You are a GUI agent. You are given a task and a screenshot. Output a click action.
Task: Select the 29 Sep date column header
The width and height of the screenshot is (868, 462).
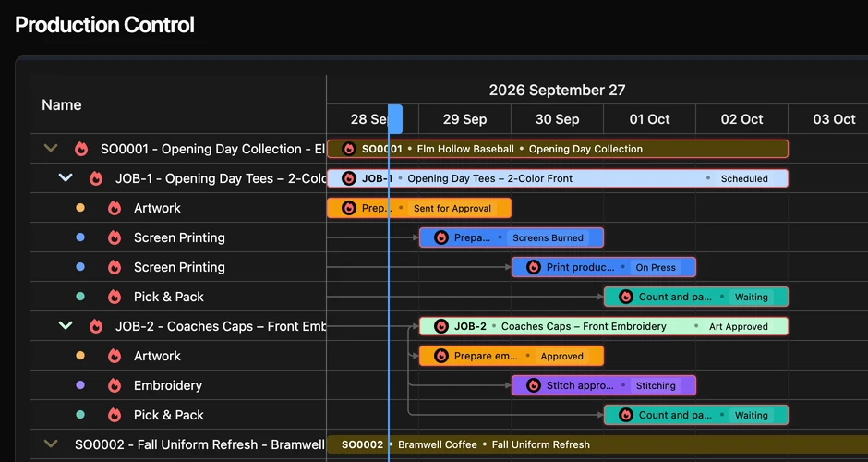[x=464, y=119]
